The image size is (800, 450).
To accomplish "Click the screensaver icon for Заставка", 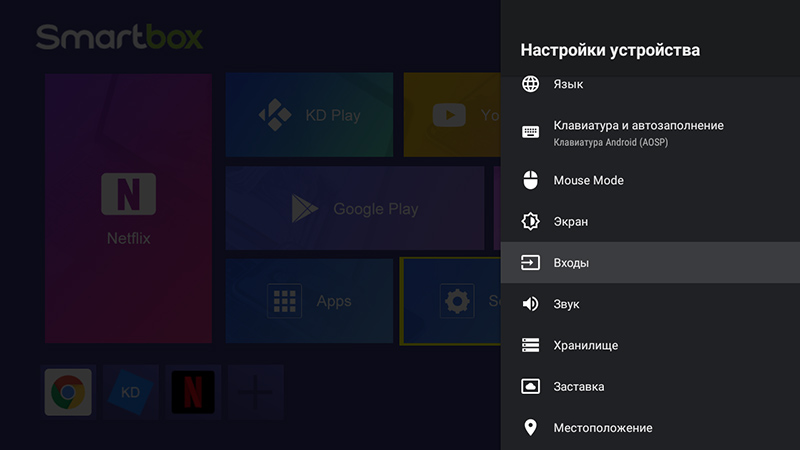I will 530,386.
